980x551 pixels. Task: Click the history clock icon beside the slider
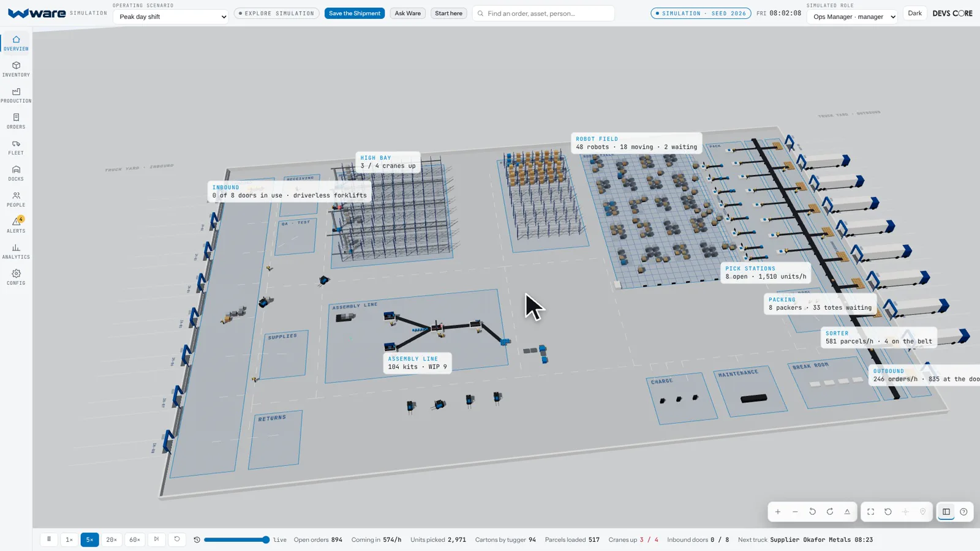197,540
